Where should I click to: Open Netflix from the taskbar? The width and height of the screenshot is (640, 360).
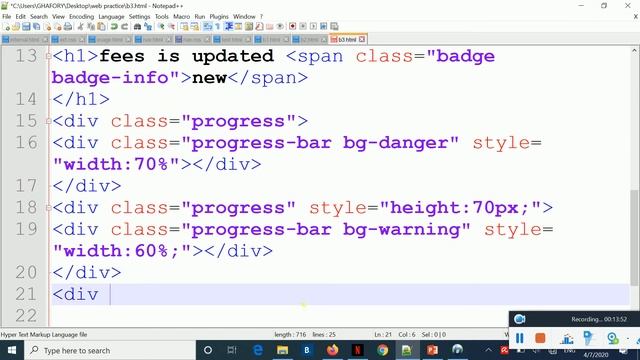pyautogui.click(x=358, y=350)
